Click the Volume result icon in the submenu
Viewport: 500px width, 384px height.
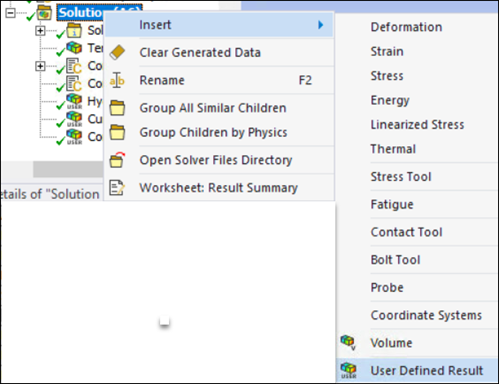pos(348,343)
